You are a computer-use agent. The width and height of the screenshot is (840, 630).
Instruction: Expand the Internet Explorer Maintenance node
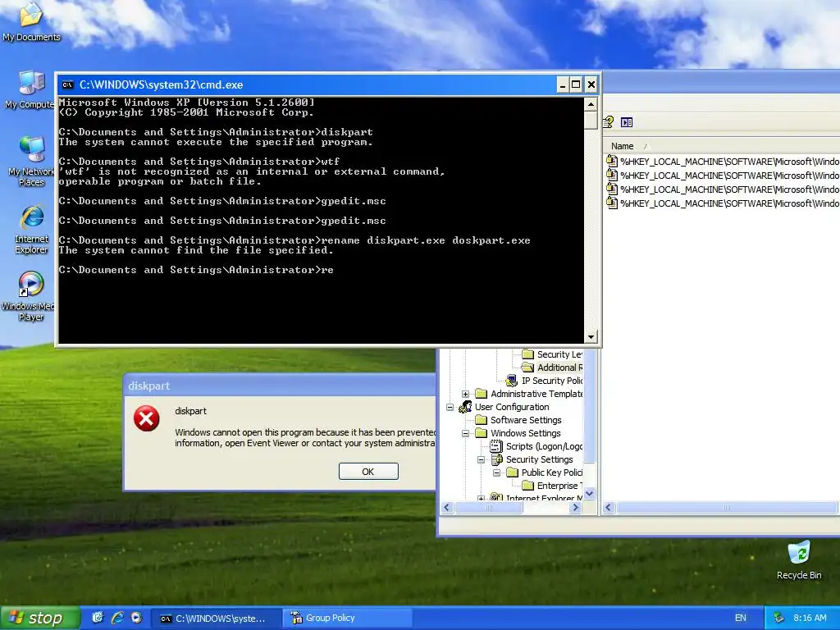(481, 498)
